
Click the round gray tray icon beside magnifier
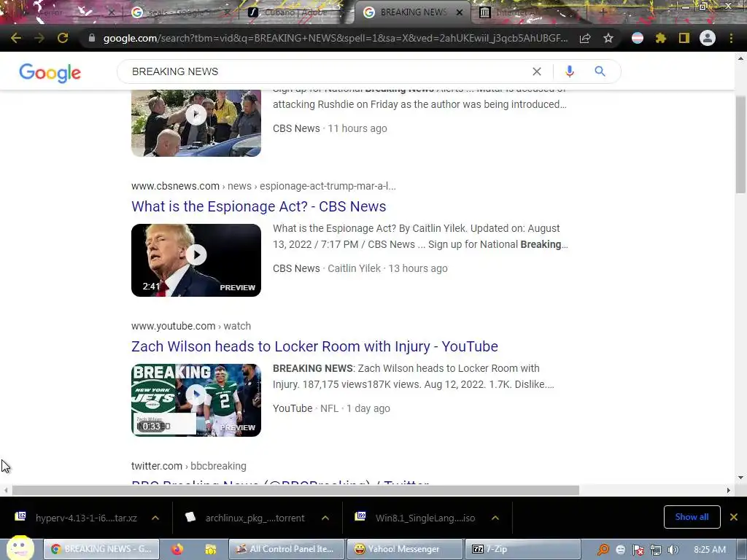(x=620, y=550)
